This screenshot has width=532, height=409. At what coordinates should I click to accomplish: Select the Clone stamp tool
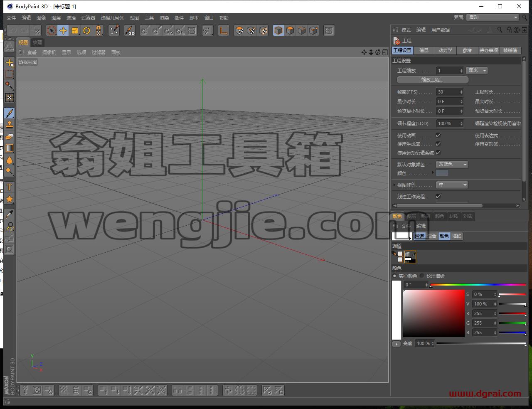(x=9, y=125)
